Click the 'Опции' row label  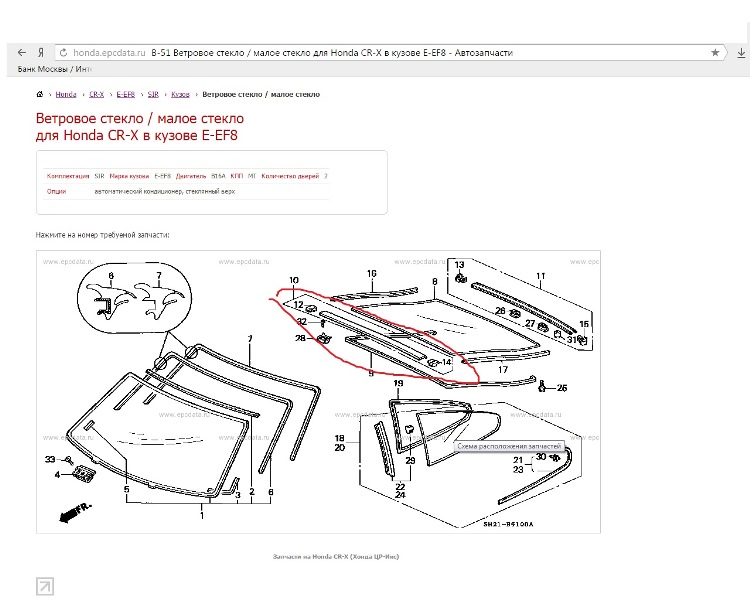pyautogui.click(x=56, y=191)
